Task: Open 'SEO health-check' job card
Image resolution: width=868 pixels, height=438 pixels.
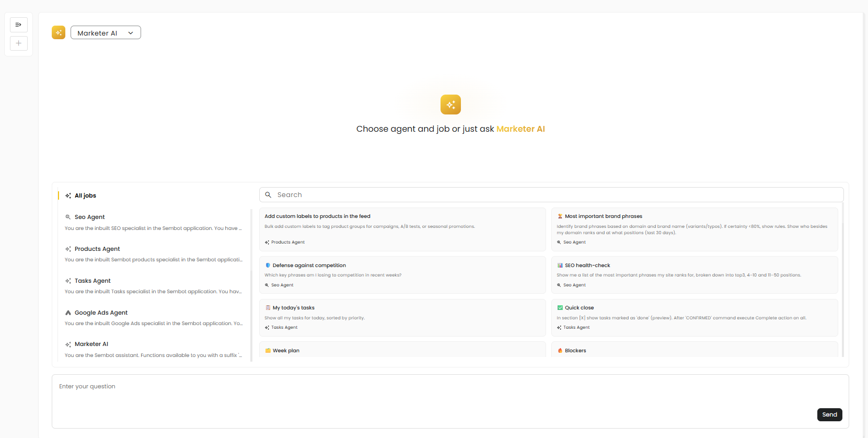Action: pos(695,275)
